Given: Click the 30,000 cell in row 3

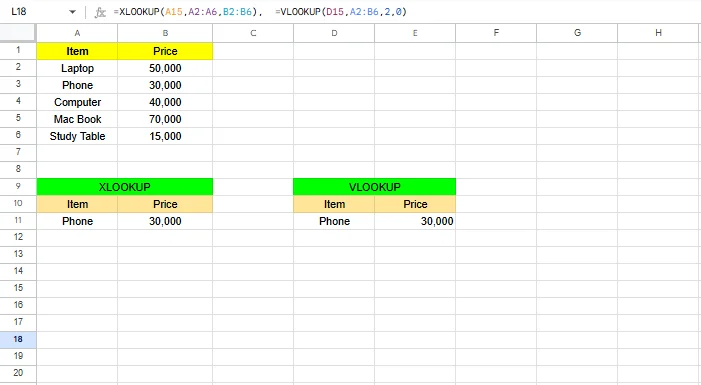Looking at the screenshot, I should pos(165,85).
